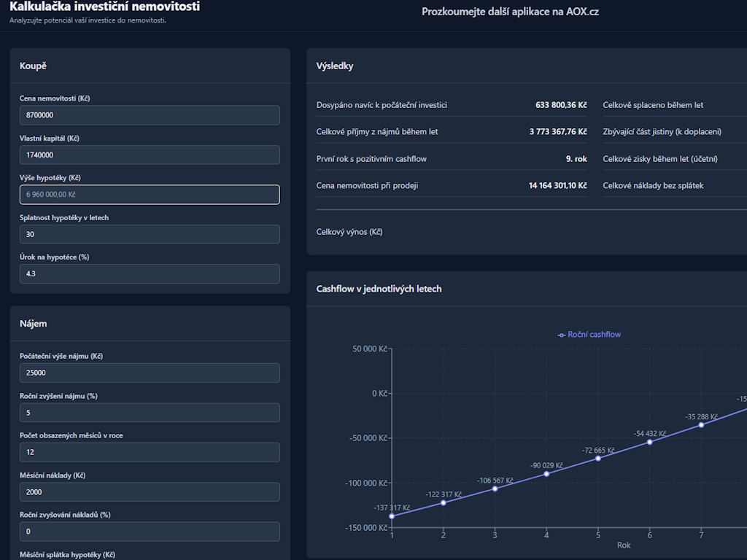Open the AOX.cz other applications link
This screenshot has width=747, height=560.
tap(510, 12)
